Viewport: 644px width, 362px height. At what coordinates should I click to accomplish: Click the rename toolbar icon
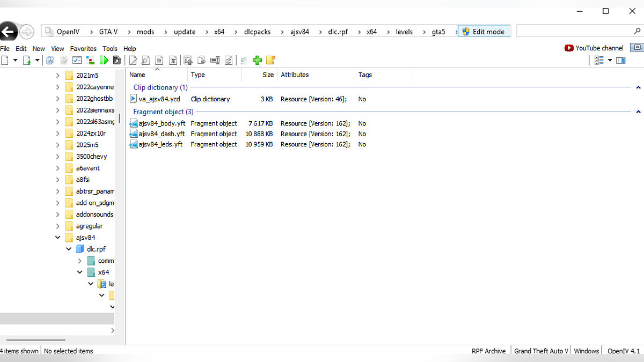point(215,60)
